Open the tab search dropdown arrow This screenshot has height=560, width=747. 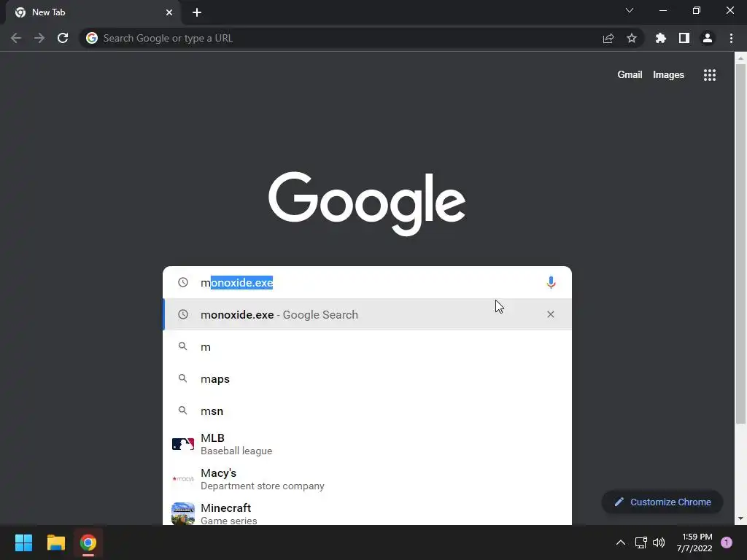pyautogui.click(x=630, y=10)
